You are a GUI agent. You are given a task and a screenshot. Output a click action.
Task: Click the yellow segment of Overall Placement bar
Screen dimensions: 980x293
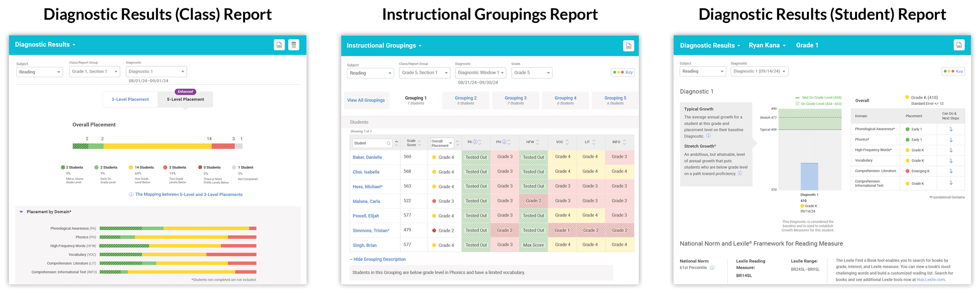click(x=157, y=146)
